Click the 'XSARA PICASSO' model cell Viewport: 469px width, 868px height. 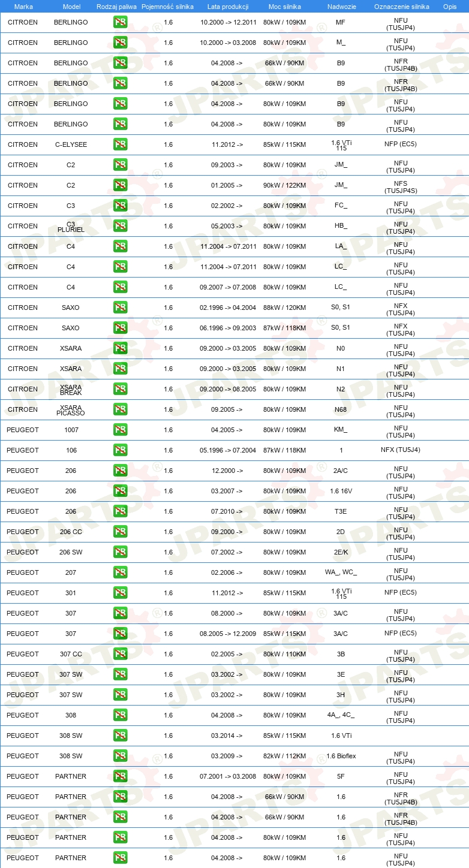point(72,410)
